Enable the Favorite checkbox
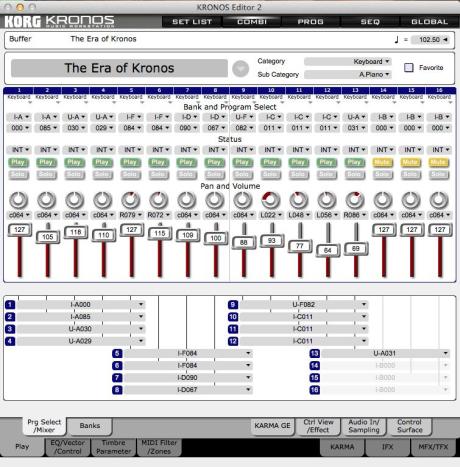Image resolution: width=460 pixels, height=467 pixels. pyautogui.click(x=409, y=68)
